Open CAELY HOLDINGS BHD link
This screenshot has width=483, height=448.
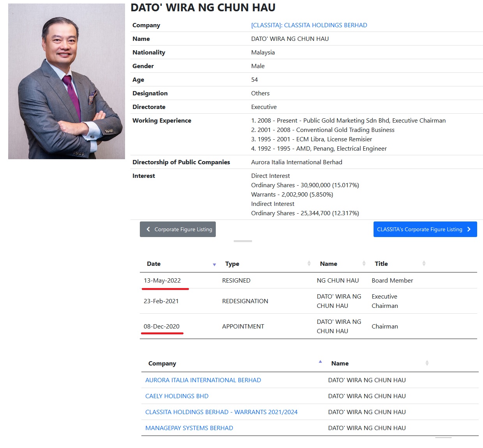177,396
